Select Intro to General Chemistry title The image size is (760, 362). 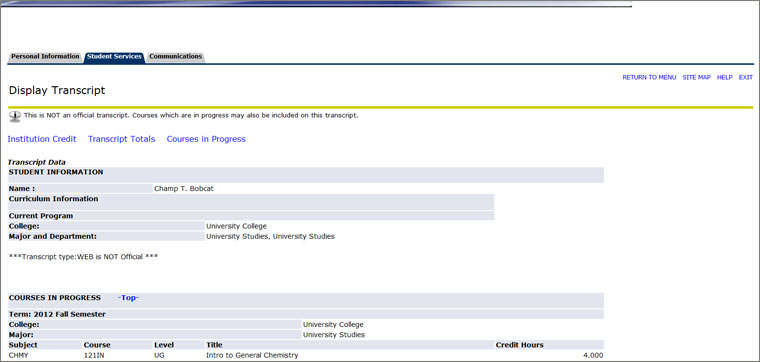[x=252, y=356]
